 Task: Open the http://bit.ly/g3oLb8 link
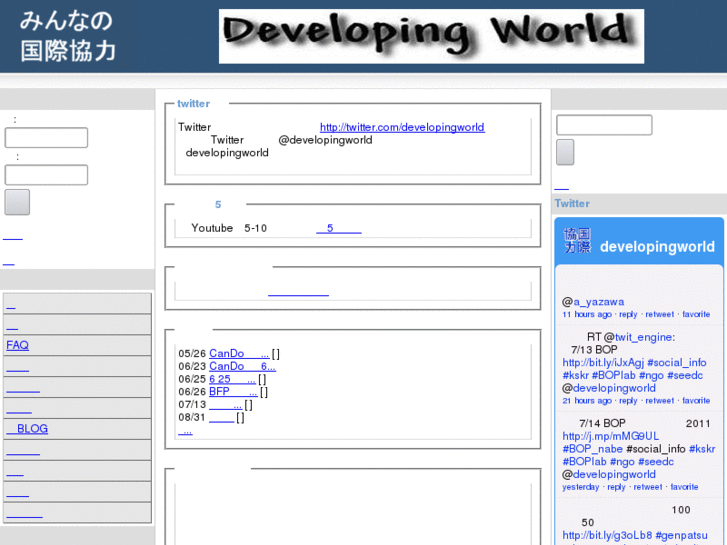tap(607, 535)
